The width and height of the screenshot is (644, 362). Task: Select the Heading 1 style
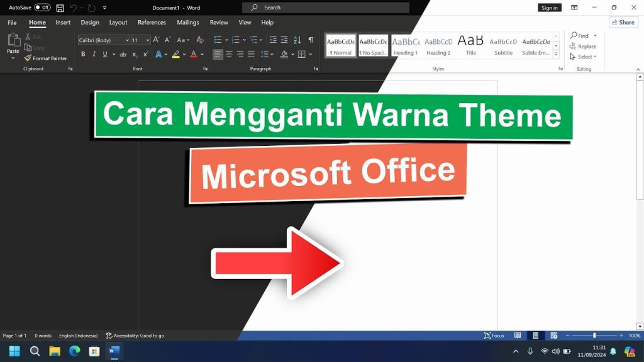(x=406, y=45)
